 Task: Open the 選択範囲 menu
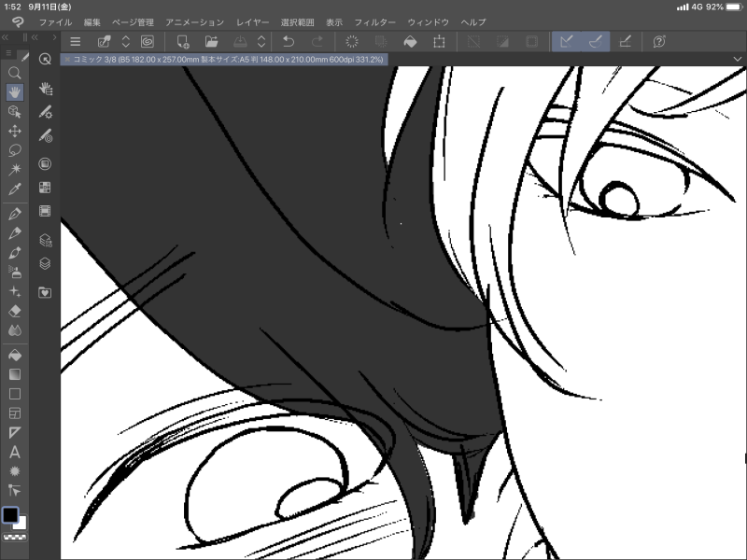(x=297, y=22)
